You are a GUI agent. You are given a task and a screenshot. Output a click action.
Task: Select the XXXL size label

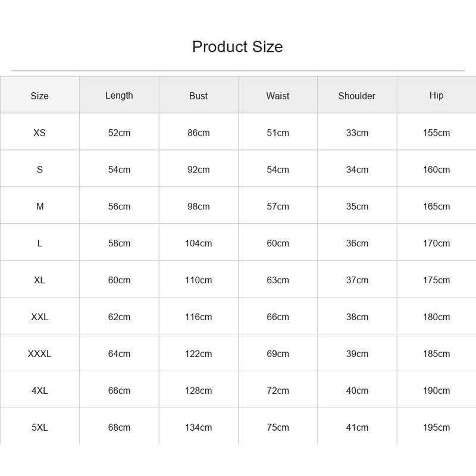tap(39, 353)
